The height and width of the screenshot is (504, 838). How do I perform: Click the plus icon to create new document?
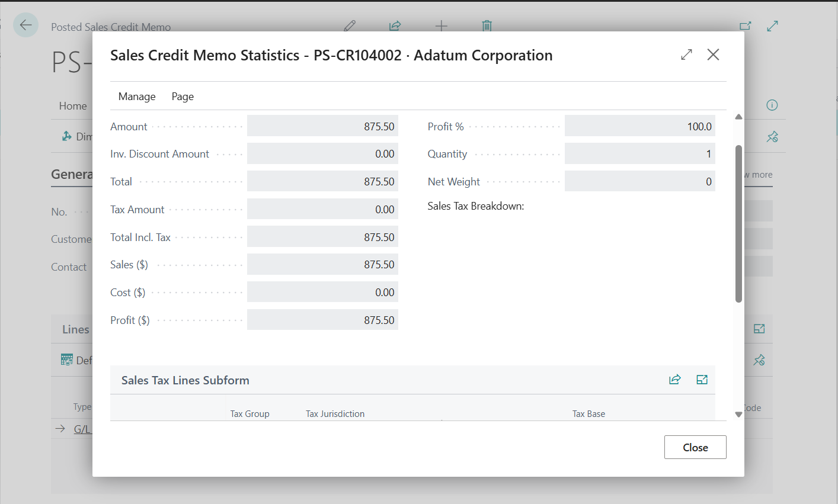[x=442, y=25]
